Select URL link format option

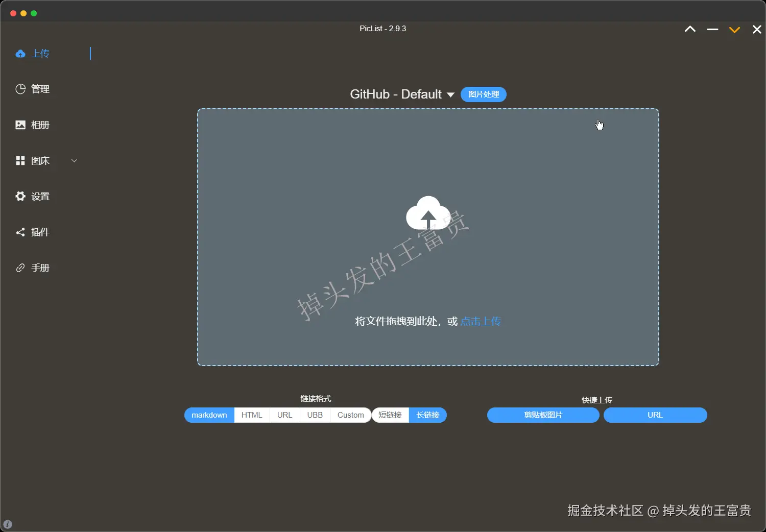tap(285, 415)
